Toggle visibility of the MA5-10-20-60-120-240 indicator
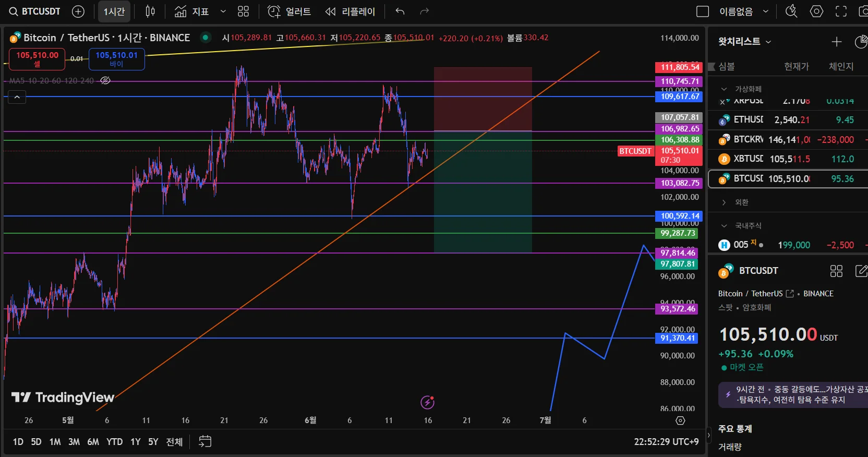Screen dimensions: 868x457 coord(105,81)
